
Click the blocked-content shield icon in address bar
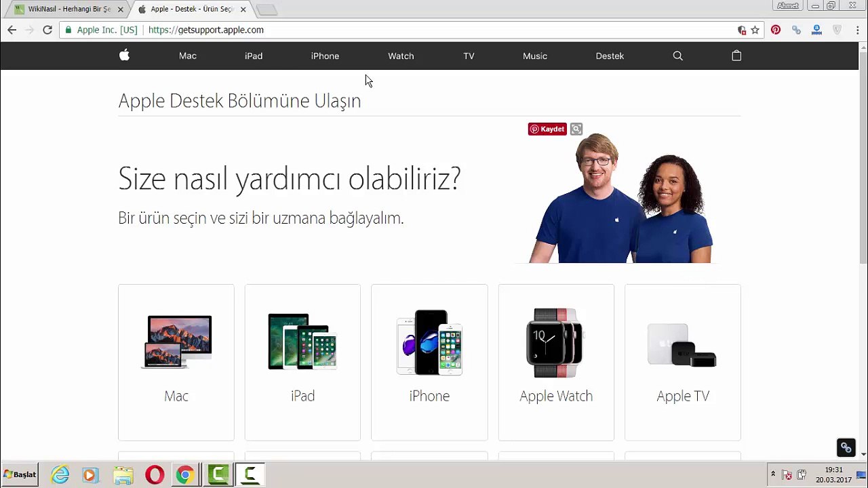click(741, 30)
